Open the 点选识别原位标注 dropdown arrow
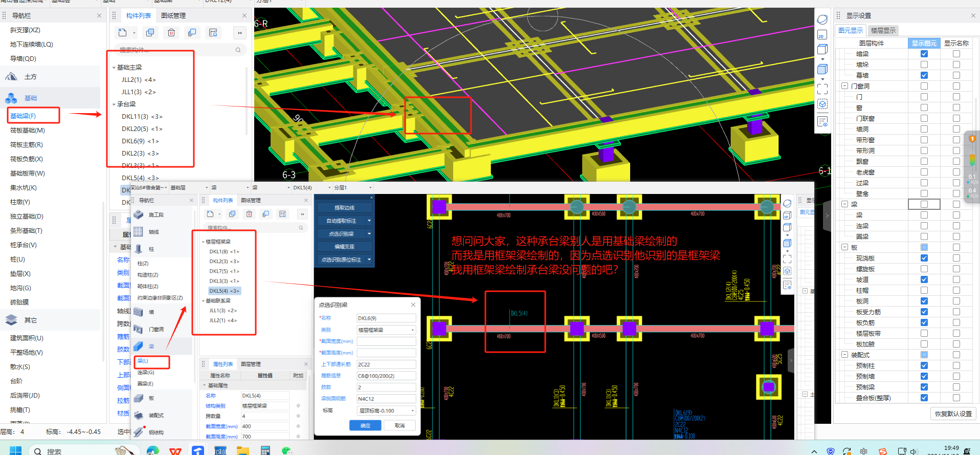The height and width of the screenshot is (455, 980). 369,259
